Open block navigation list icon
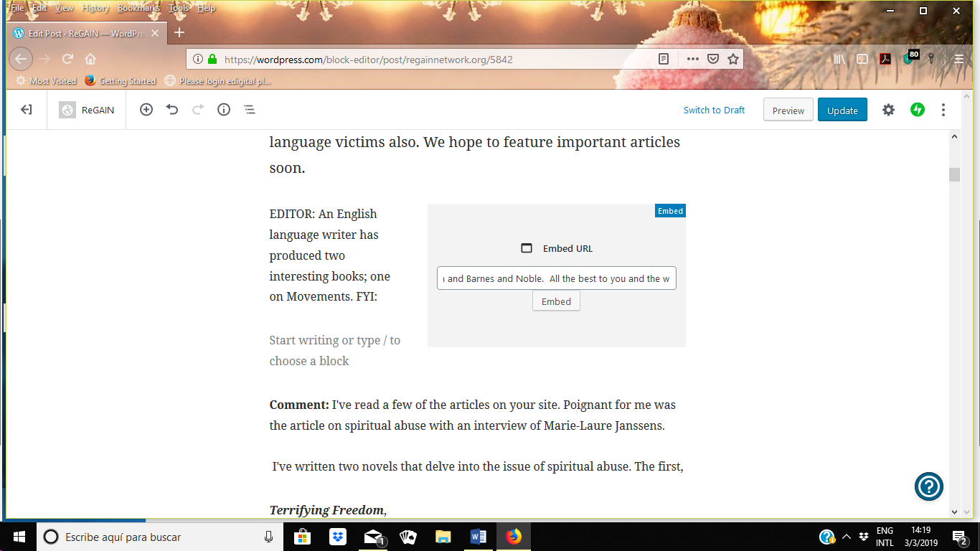This screenshot has height=551, width=980. 250,110
